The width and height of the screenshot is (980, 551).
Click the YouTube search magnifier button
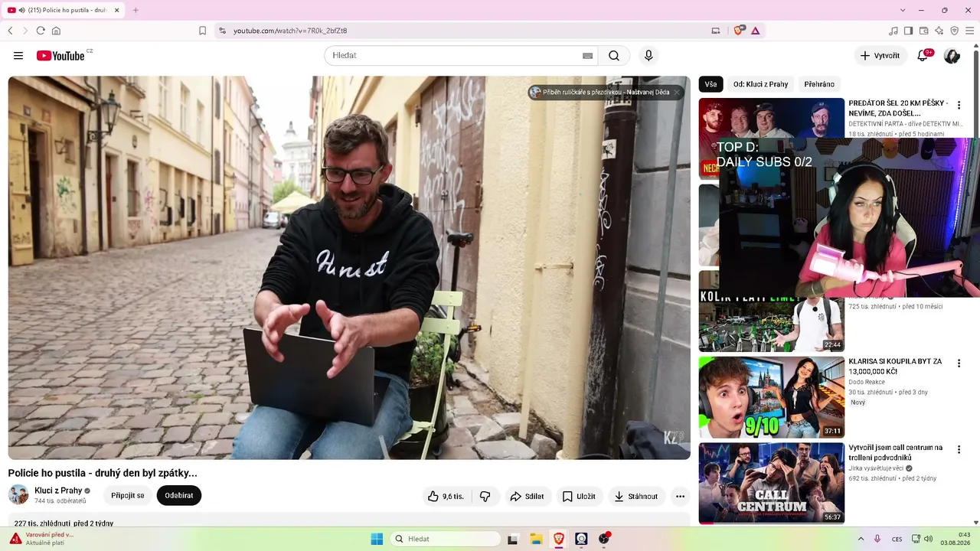614,56
